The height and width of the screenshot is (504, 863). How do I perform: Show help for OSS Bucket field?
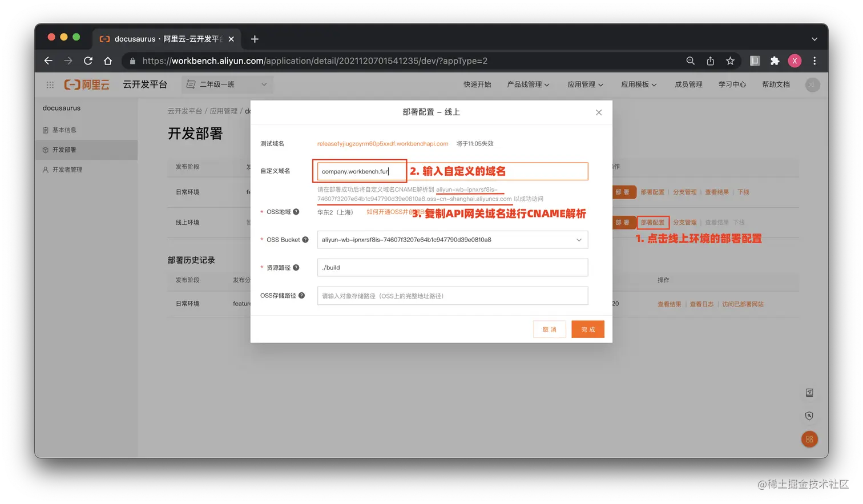click(305, 240)
